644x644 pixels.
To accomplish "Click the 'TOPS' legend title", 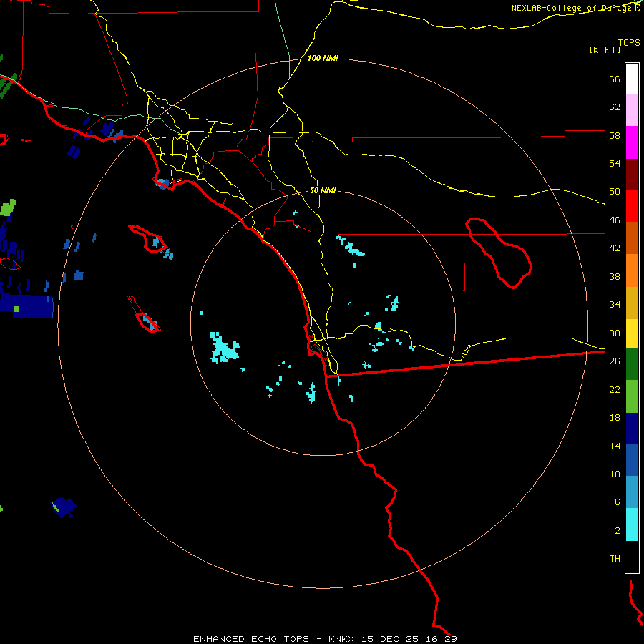I will coord(629,43).
